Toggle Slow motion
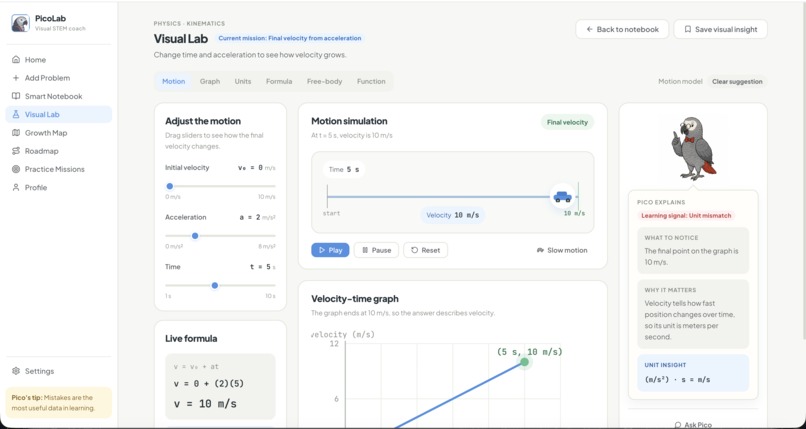806x429 pixels. pos(562,250)
